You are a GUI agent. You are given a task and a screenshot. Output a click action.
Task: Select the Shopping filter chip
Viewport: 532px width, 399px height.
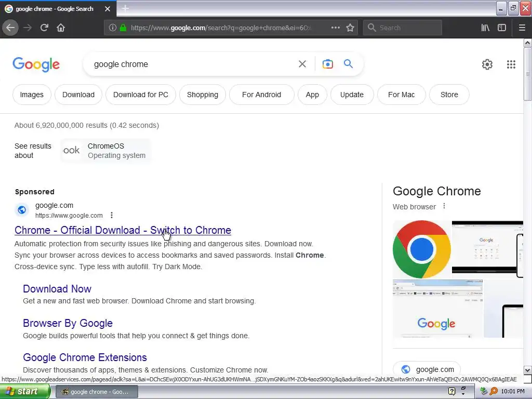(x=203, y=95)
